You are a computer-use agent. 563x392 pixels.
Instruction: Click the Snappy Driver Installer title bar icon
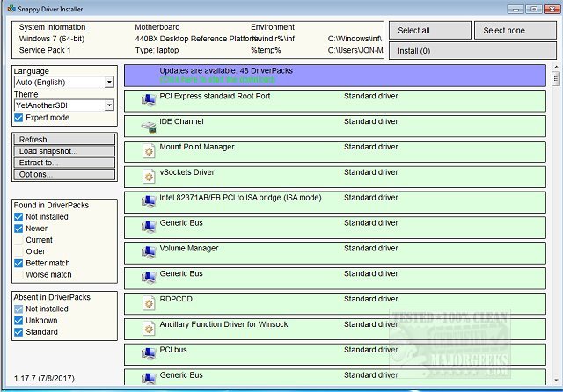coord(11,9)
